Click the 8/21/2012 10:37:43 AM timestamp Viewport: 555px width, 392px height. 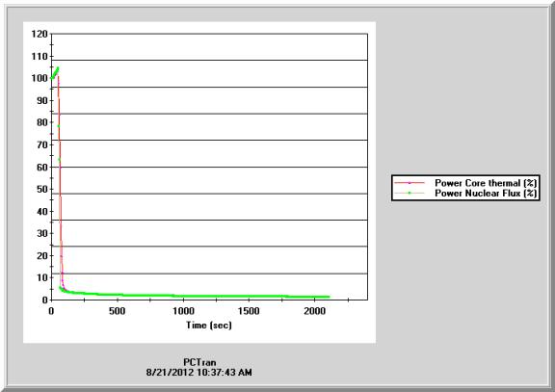[x=198, y=372]
